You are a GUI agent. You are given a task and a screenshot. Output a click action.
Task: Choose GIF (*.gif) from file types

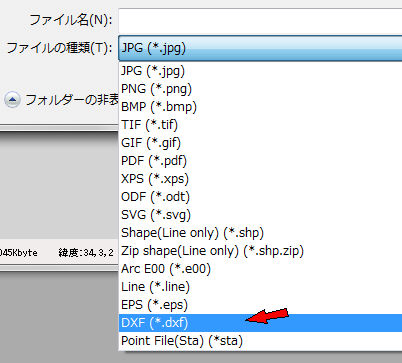point(260,143)
